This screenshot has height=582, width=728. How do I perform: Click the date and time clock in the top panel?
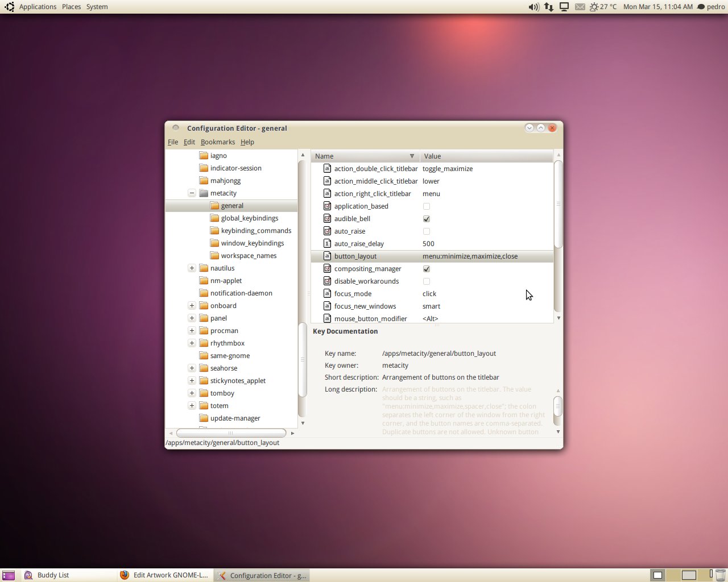coord(658,7)
